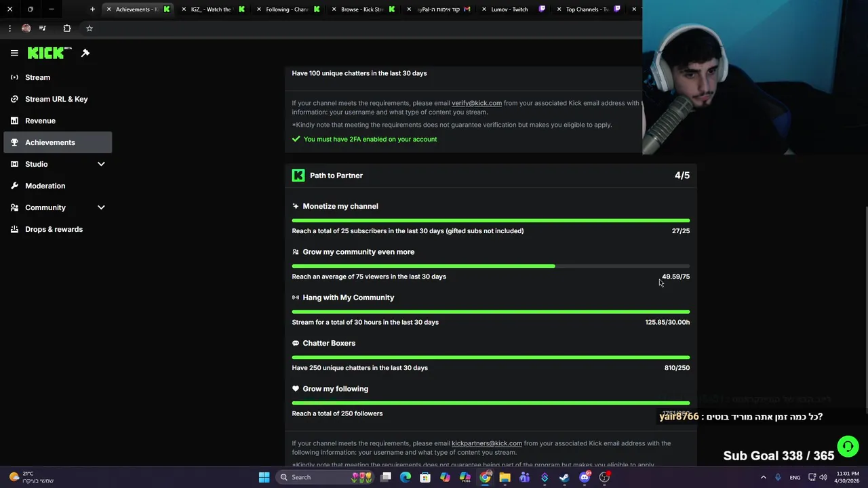Click the Revenue chart icon
Screen dimensions: 868x488
click(14, 121)
